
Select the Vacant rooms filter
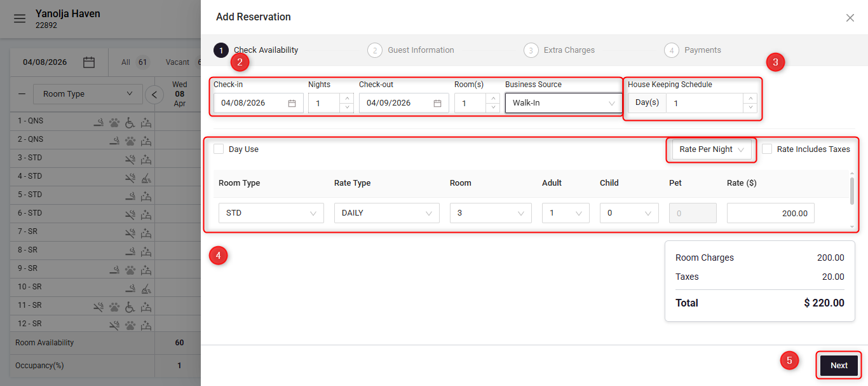coord(183,62)
